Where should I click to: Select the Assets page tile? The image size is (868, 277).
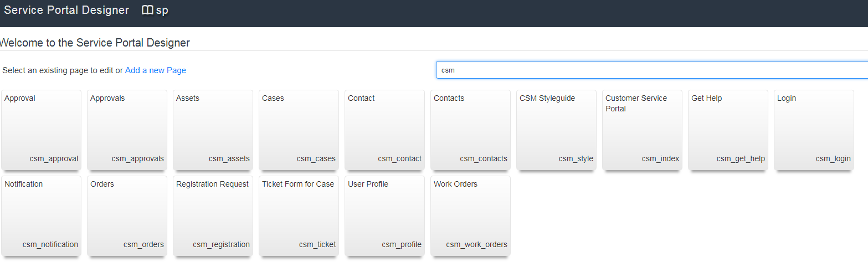point(213,130)
